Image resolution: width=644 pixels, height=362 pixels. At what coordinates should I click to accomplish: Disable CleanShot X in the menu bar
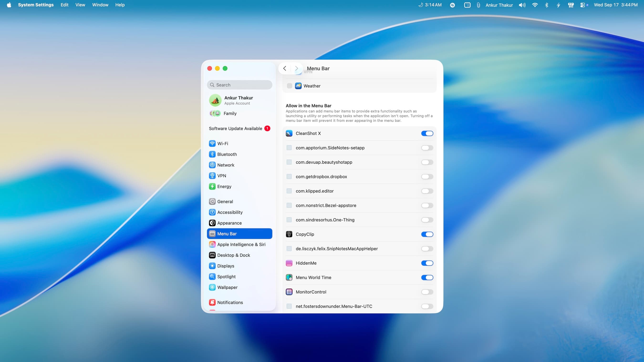click(x=427, y=133)
